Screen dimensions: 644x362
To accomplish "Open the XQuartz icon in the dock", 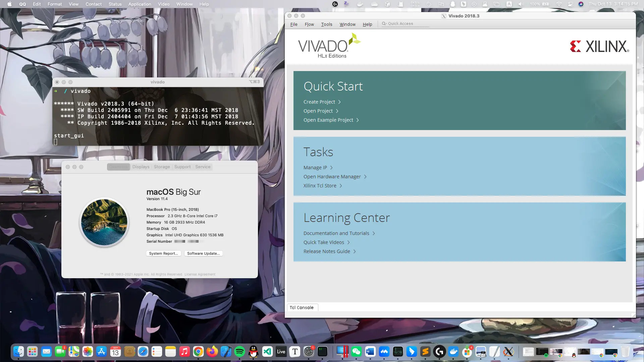I will coord(508,352).
